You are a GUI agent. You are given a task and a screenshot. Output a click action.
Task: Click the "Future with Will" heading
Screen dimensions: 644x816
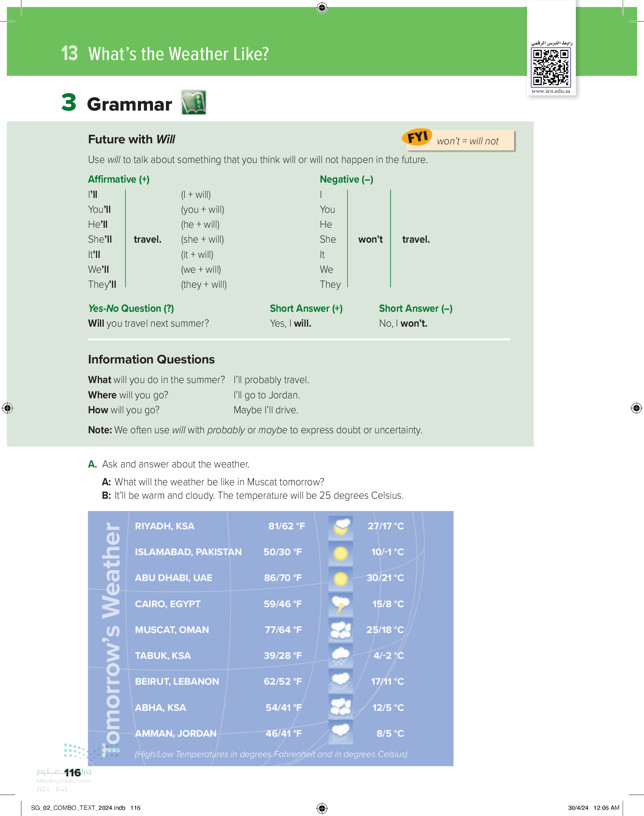click(132, 139)
